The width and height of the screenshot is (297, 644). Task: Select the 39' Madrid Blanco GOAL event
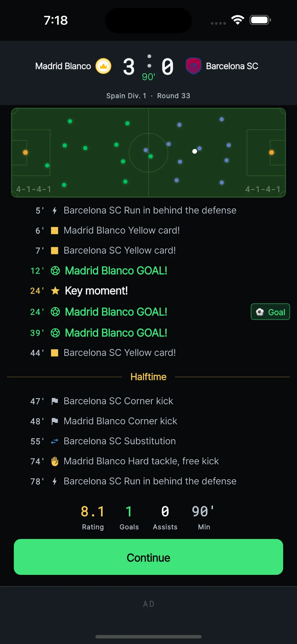148,333
